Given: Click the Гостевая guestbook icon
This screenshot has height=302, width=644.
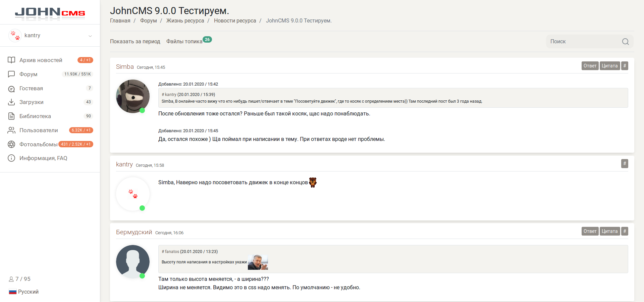Looking at the screenshot, I should coord(11,89).
